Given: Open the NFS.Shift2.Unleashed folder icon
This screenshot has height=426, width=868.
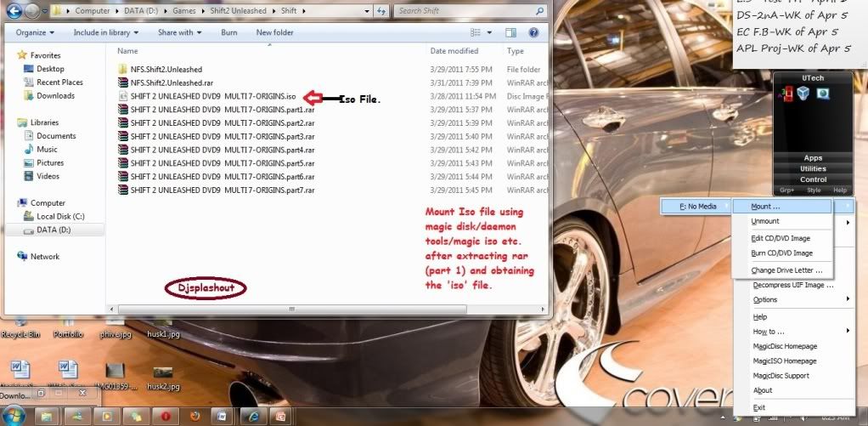Looking at the screenshot, I should tap(123, 69).
